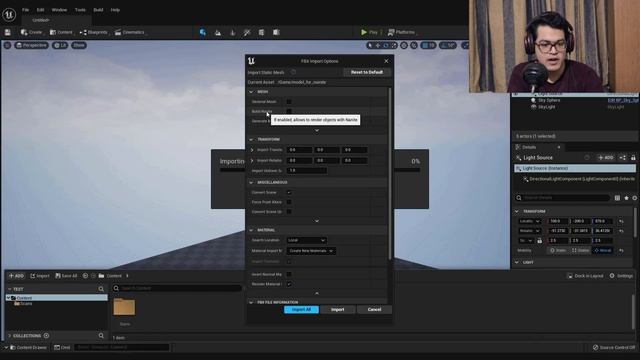This screenshot has width=640, height=360.
Task: Save the current level with the save icon
Action: click(7, 32)
